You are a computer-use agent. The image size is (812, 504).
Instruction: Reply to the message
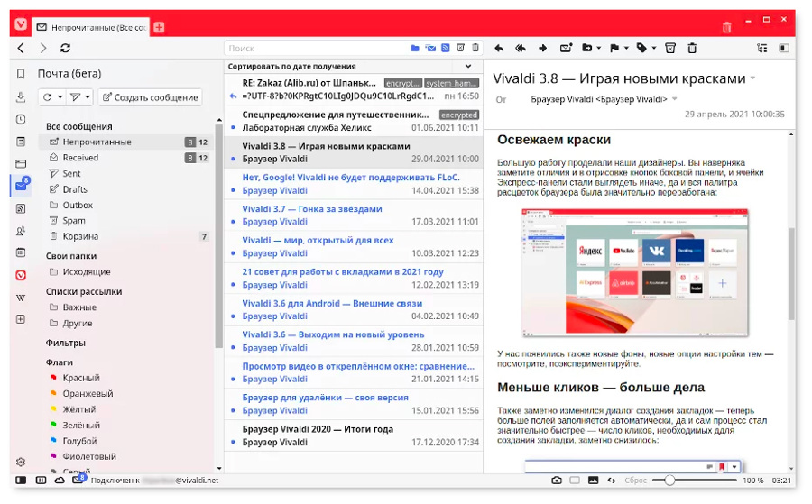tap(499, 48)
